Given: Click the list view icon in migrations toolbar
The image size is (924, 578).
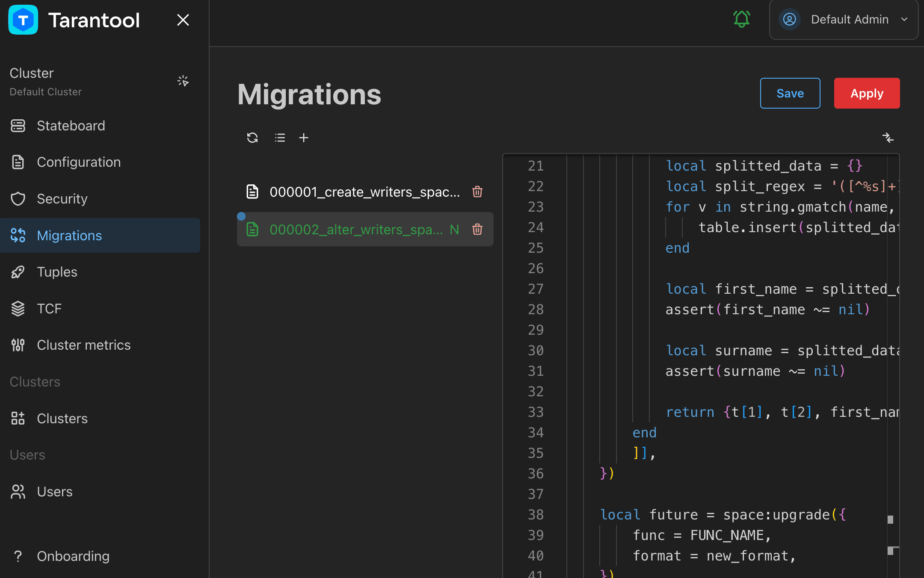Looking at the screenshot, I should click(280, 138).
